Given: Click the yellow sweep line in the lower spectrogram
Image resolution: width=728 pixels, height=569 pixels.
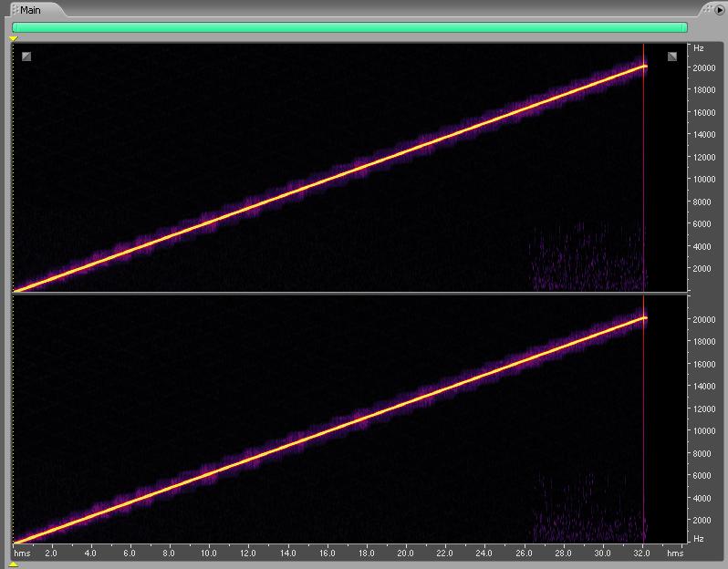Looking at the screenshot, I should point(329,430).
